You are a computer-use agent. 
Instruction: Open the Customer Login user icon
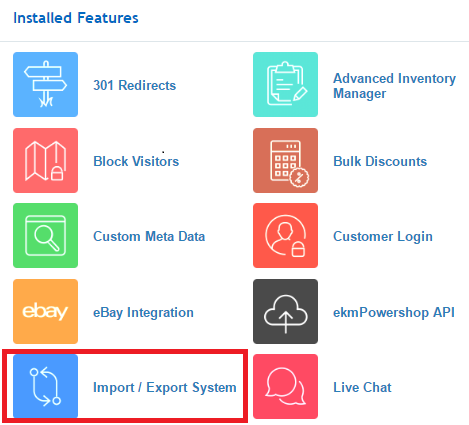[x=285, y=235]
